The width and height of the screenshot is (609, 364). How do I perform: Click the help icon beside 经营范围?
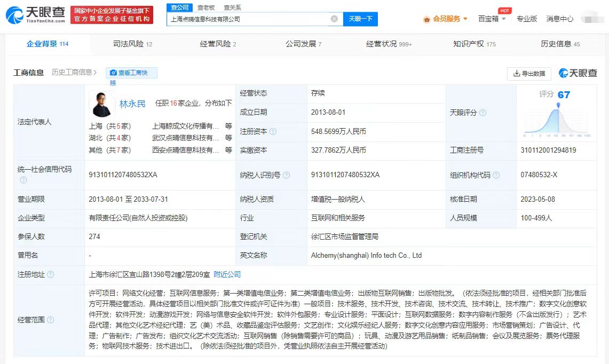tap(51, 320)
